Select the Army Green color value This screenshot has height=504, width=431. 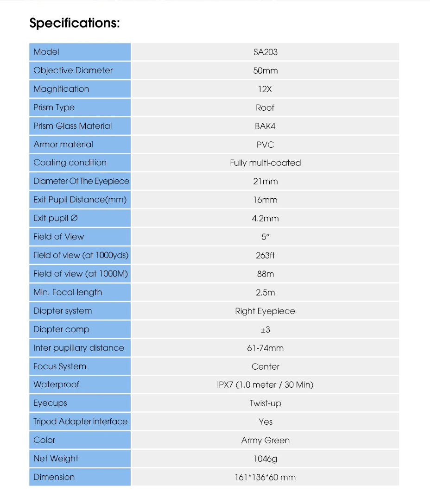pyautogui.click(x=265, y=441)
